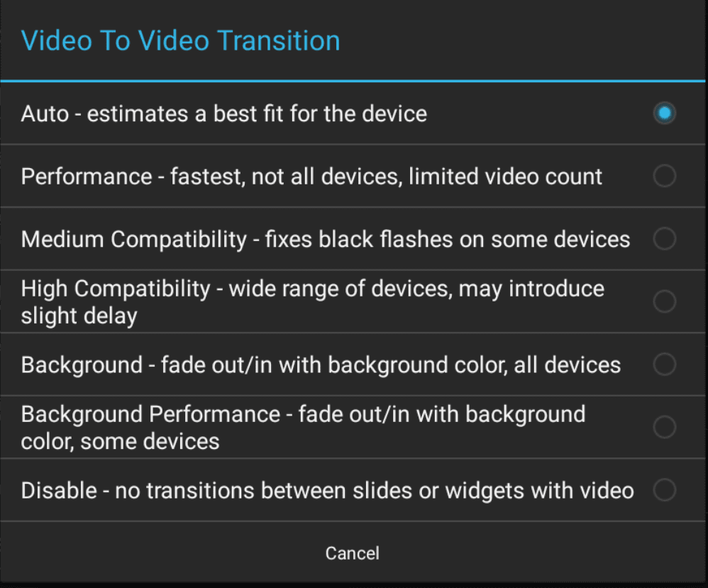Select the Performance radio button
The height and width of the screenshot is (588, 708).
[665, 176]
